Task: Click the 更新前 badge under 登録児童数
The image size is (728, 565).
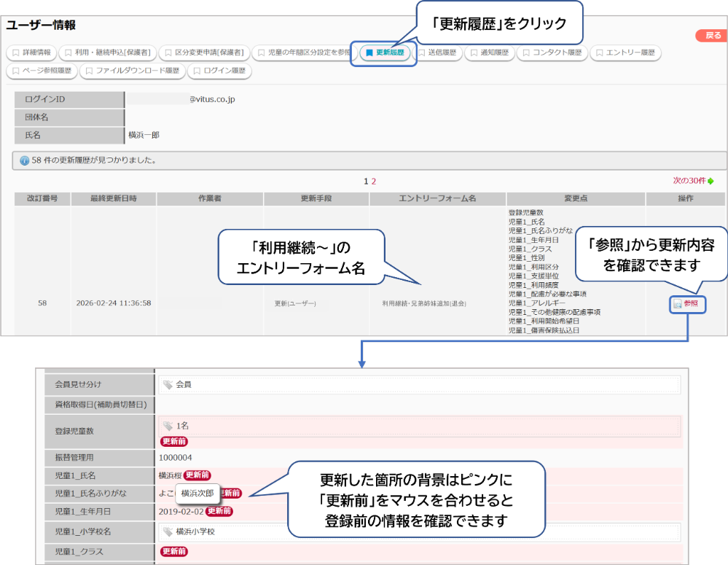Action: pos(175,441)
